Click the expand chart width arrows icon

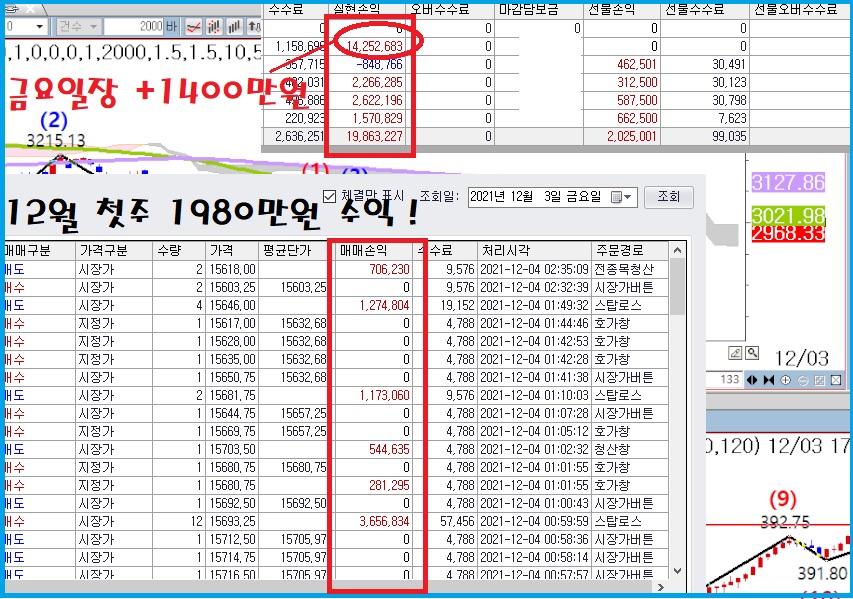751,380
